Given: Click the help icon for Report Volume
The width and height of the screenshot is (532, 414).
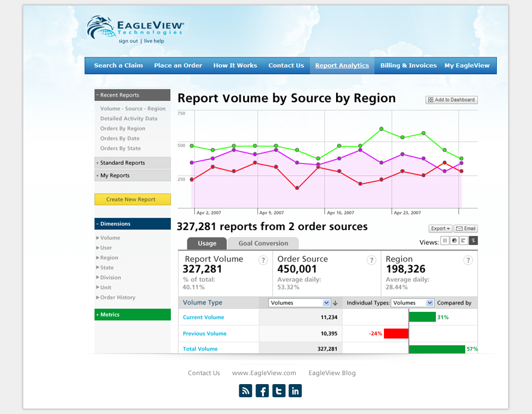Looking at the screenshot, I should (263, 260).
